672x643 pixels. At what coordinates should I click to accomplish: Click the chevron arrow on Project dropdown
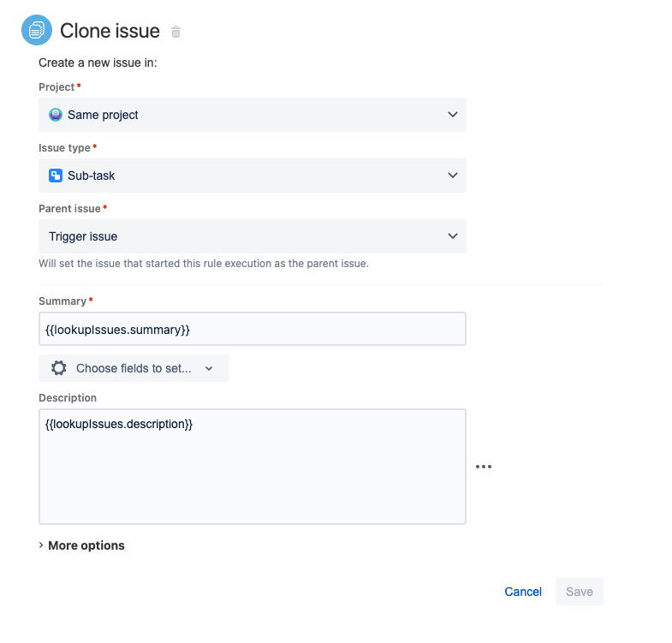coord(453,115)
